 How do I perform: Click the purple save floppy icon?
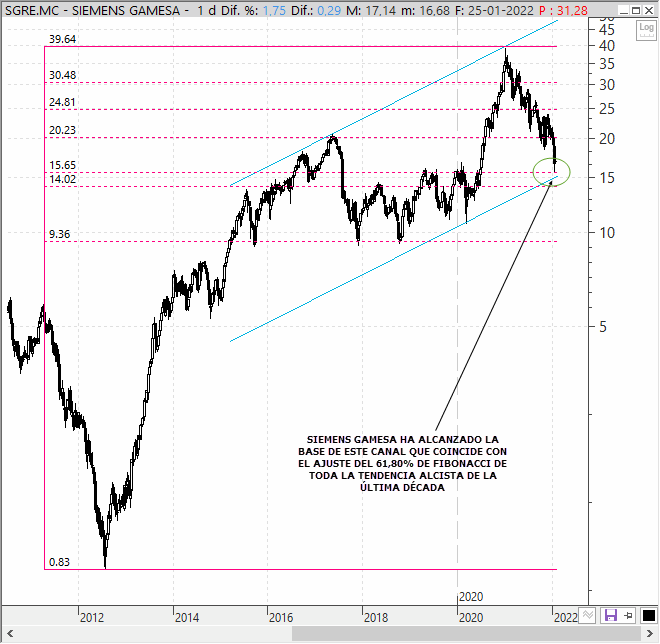(610, 616)
